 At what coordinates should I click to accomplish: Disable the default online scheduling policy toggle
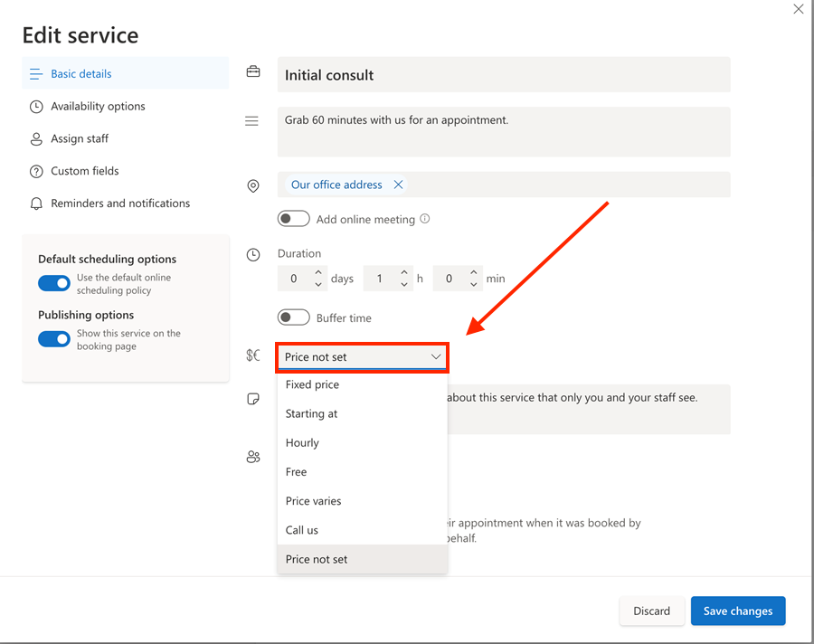pyautogui.click(x=54, y=284)
